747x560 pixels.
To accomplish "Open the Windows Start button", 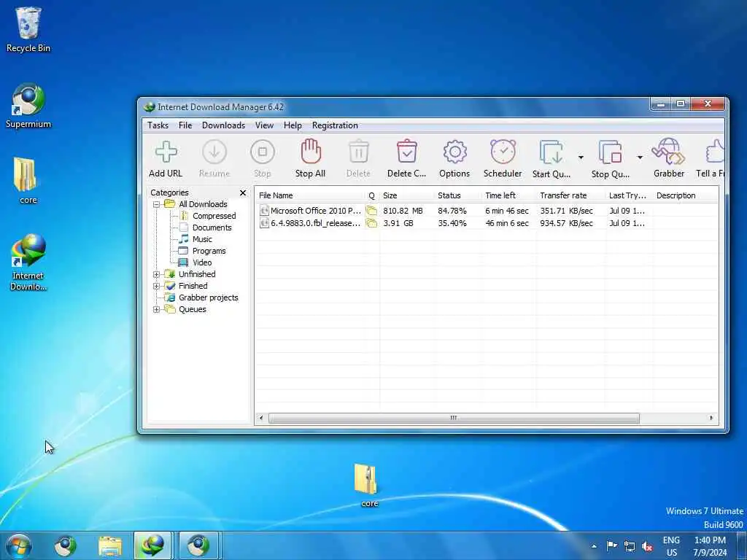I will [18, 545].
